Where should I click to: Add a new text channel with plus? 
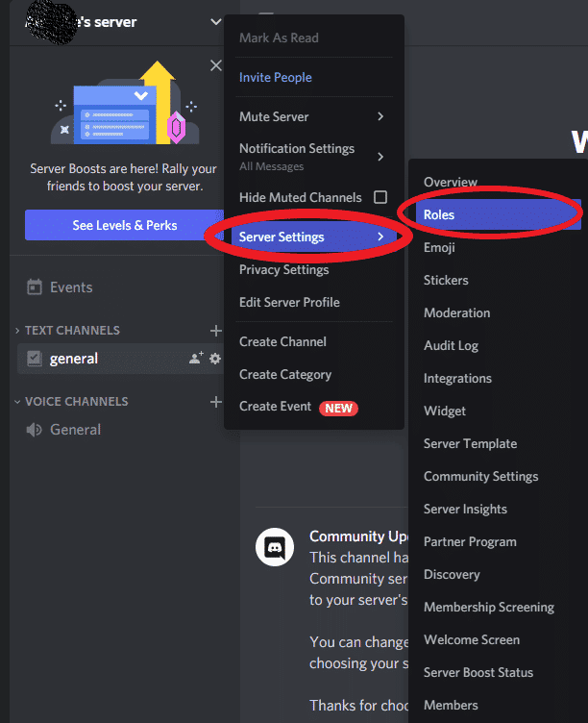[x=215, y=331]
